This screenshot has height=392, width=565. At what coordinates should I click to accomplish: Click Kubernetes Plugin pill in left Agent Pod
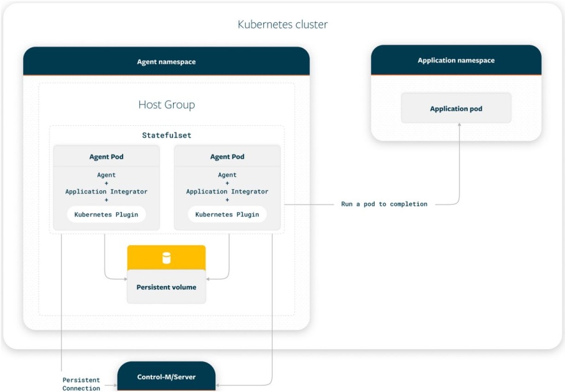click(x=106, y=215)
